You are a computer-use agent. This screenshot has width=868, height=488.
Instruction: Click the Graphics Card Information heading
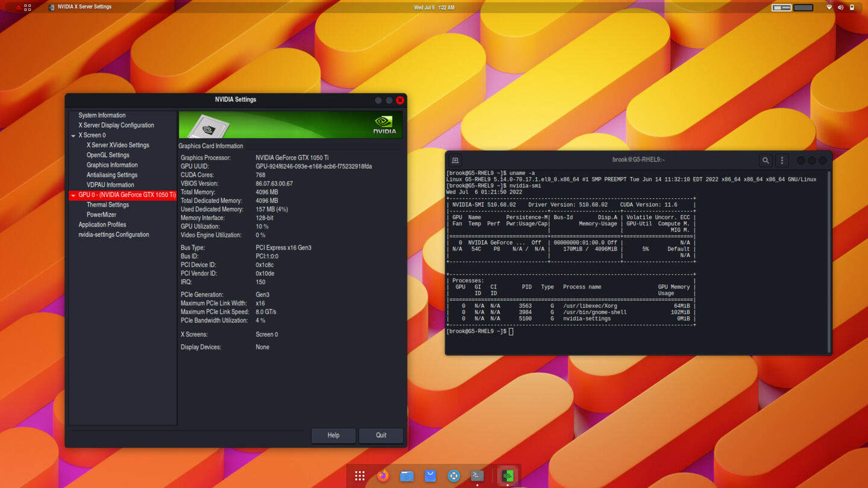[x=210, y=146]
